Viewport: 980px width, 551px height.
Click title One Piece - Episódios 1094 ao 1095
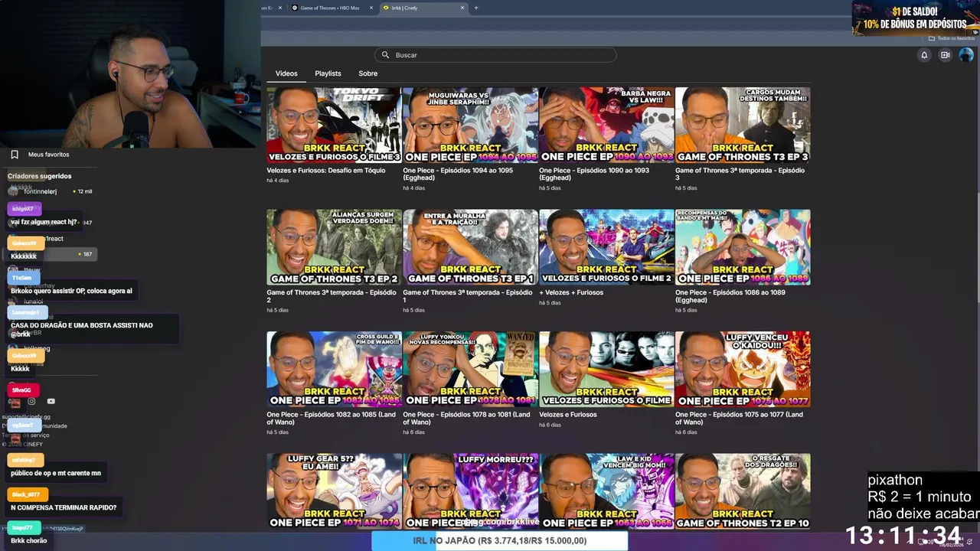458,174
